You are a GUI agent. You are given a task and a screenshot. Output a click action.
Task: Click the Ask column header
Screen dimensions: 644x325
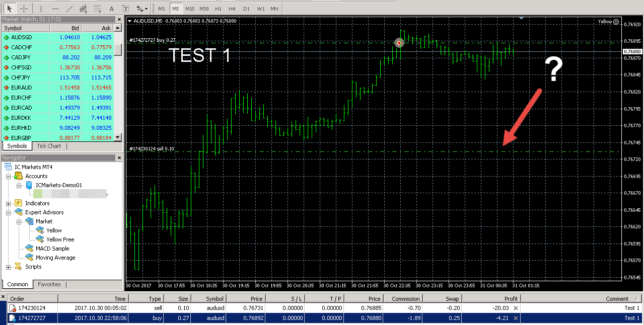(x=98, y=28)
